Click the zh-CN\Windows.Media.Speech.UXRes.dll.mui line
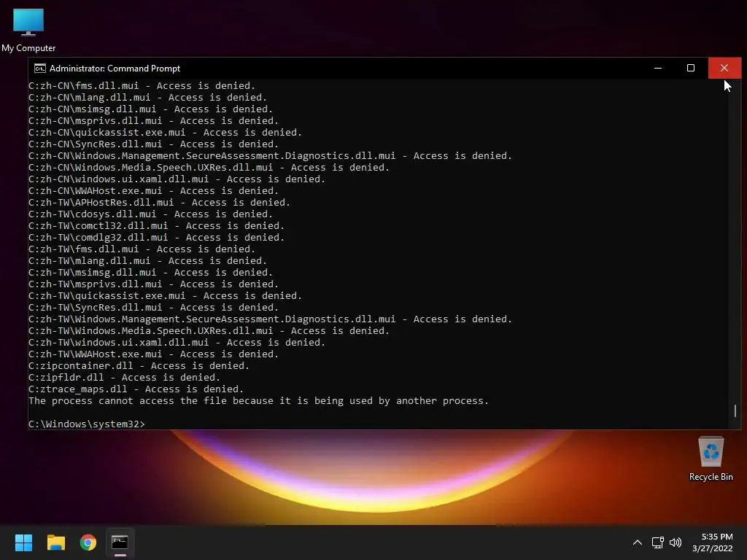This screenshot has width=747, height=560. 209,168
